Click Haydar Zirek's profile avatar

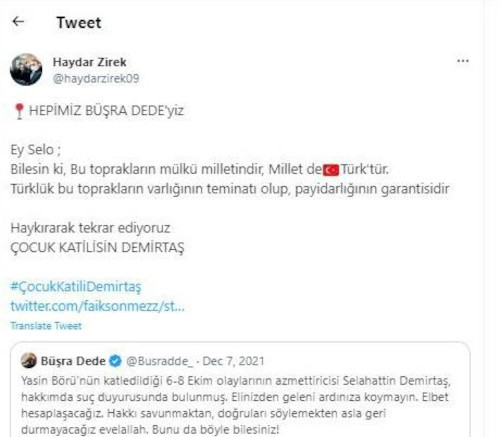[26, 69]
